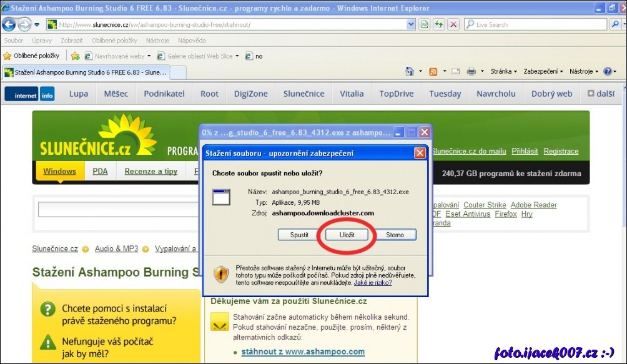627x364 pixels.
Task: Select the PDA tab on Slunečnice
Action: (x=100, y=172)
